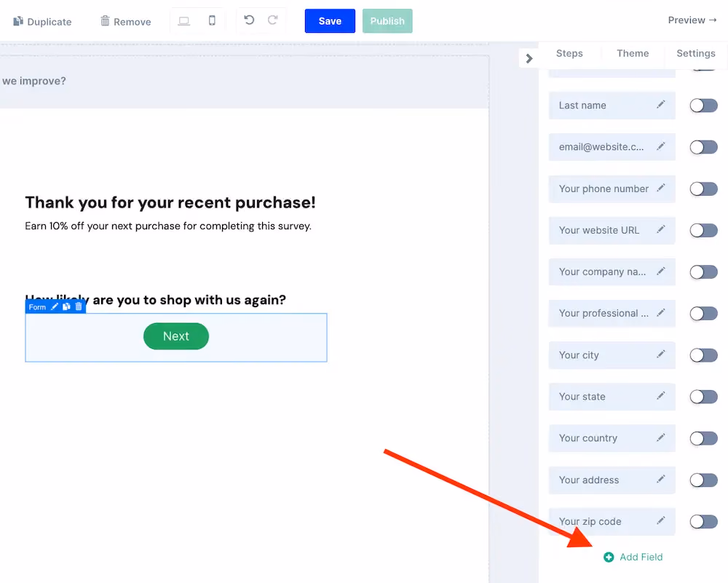Viewport: 728px width, 583px height.
Task: Edit the Your country field
Action: pos(661,437)
